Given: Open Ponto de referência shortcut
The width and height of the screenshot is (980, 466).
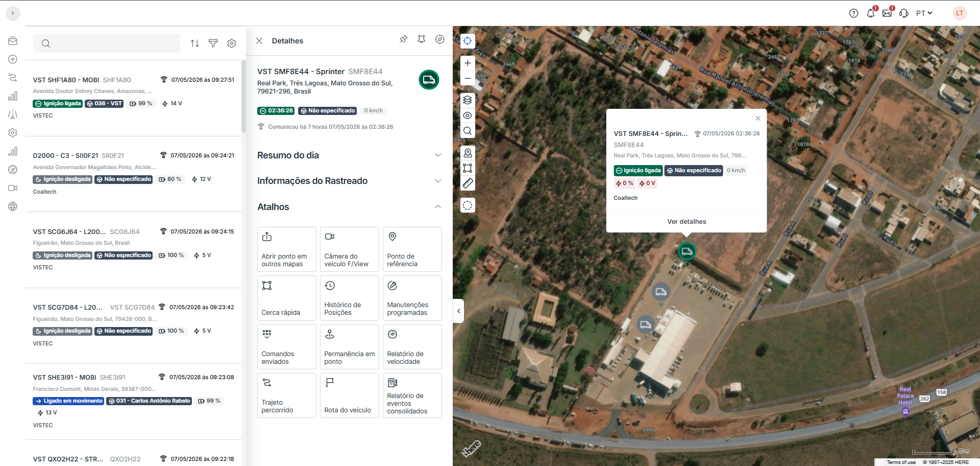Looking at the screenshot, I should [412, 249].
